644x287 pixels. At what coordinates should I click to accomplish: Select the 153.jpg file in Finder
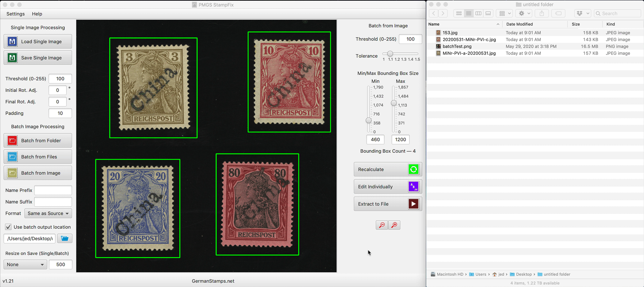pos(535,32)
